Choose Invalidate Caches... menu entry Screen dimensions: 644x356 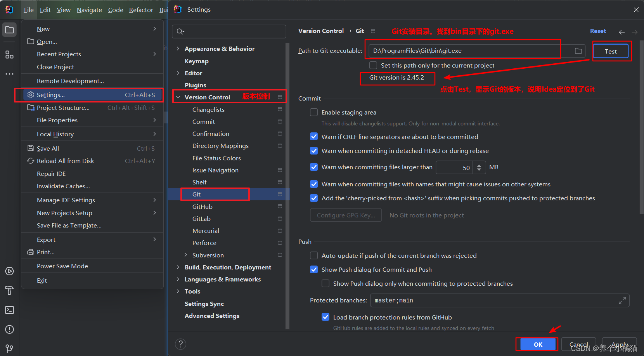(92, 186)
